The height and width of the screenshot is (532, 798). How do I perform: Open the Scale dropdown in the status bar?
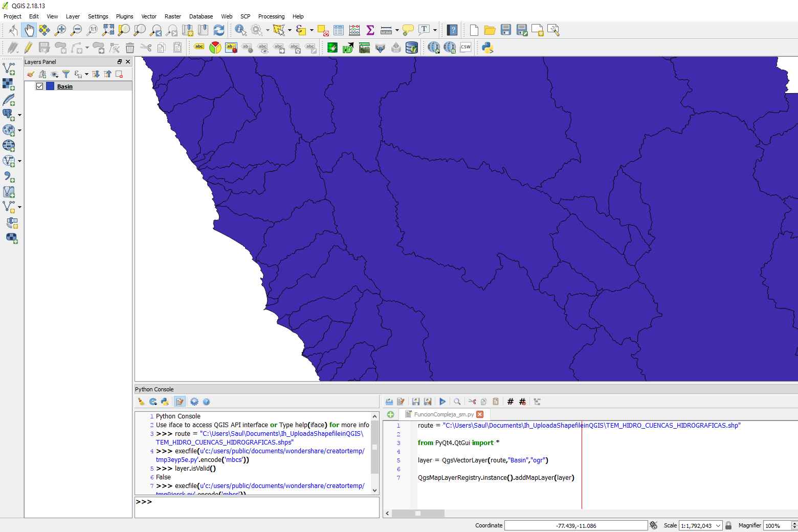click(x=719, y=525)
